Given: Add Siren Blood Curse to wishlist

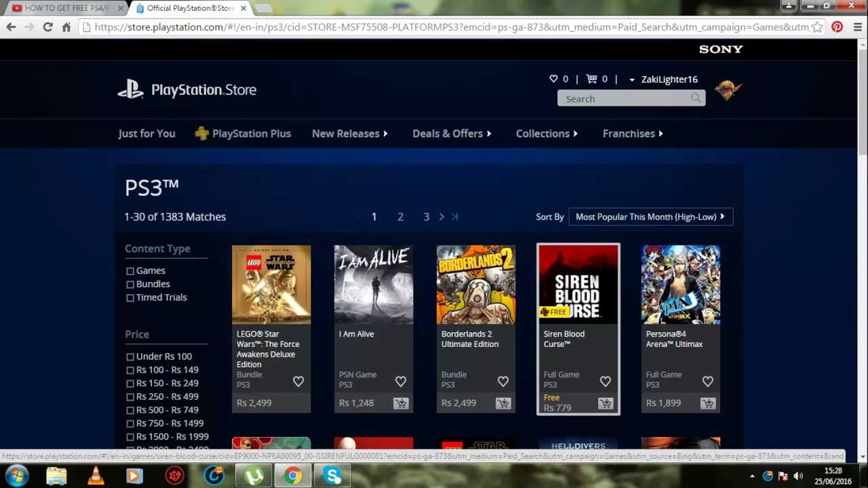Looking at the screenshot, I should tap(606, 382).
